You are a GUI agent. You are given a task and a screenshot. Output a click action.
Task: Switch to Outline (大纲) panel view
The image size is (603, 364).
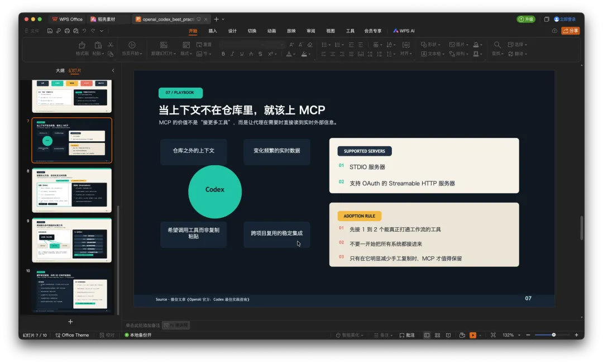click(x=60, y=71)
